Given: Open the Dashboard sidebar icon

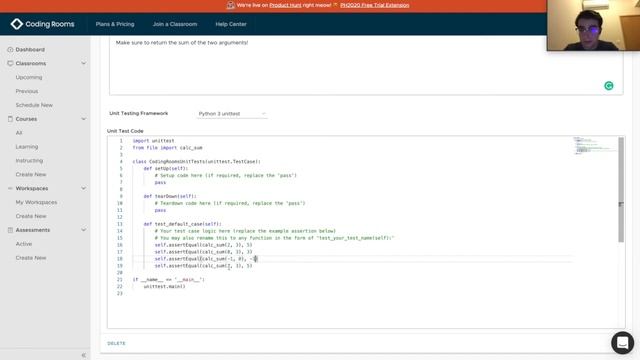Looking at the screenshot, I should coord(10,49).
